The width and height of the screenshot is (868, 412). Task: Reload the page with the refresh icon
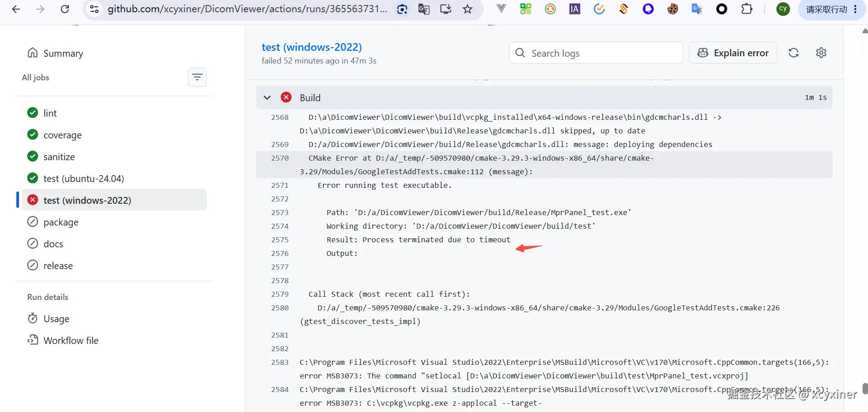pos(65,9)
